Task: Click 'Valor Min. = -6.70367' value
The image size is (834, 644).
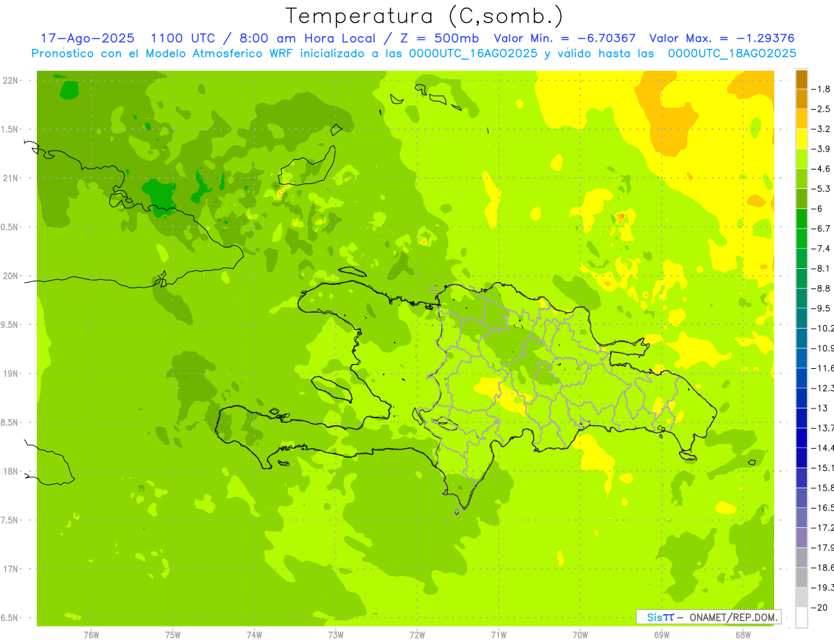Action: coord(564,38)
